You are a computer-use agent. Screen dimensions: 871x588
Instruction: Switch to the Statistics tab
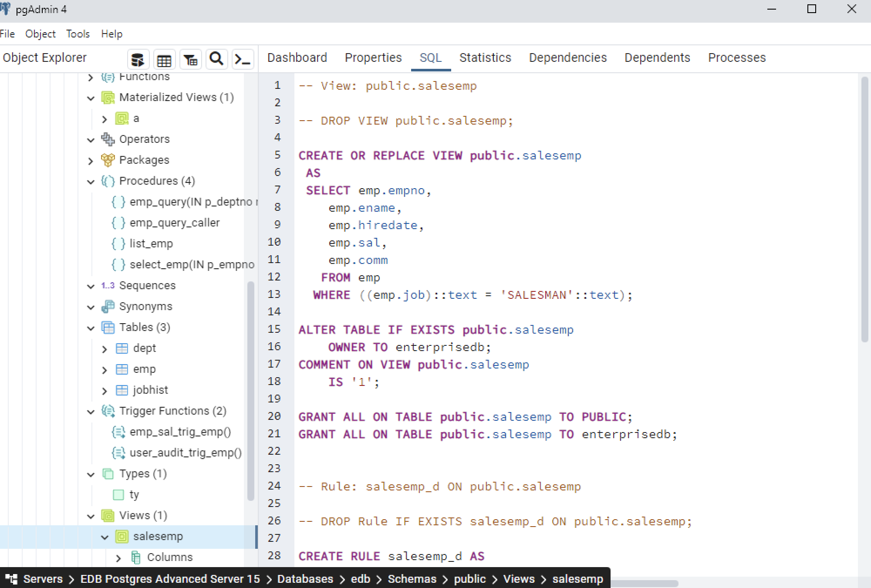tap(485, 57)
